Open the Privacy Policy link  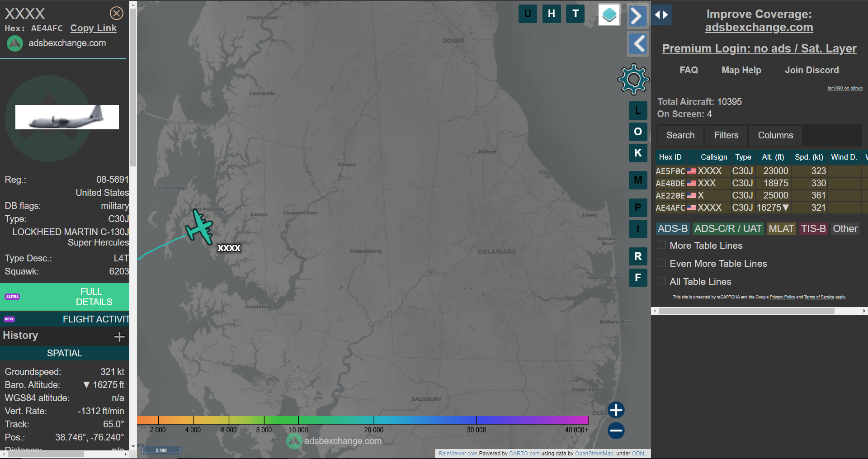782,297
